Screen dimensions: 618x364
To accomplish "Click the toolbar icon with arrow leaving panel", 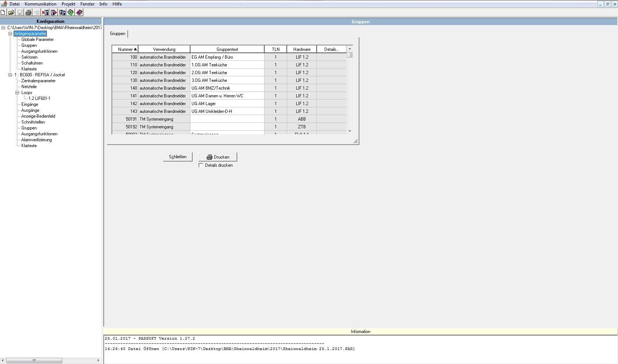I will 54,13.
